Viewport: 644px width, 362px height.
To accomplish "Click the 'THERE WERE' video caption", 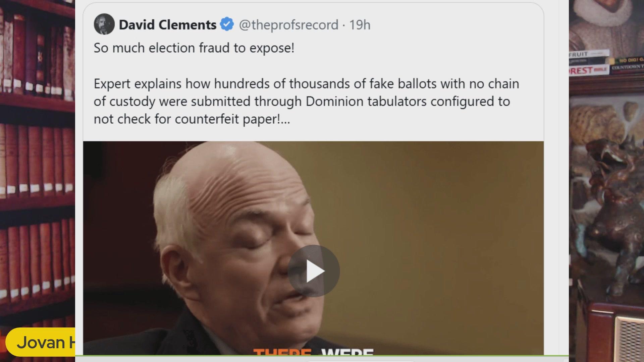I will click(x=313, y=352).
